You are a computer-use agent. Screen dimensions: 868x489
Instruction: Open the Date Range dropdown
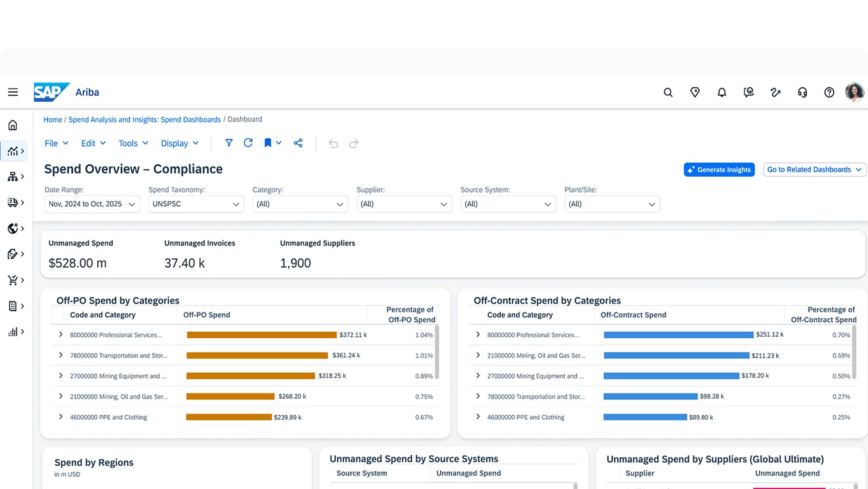tap(92, 204)
